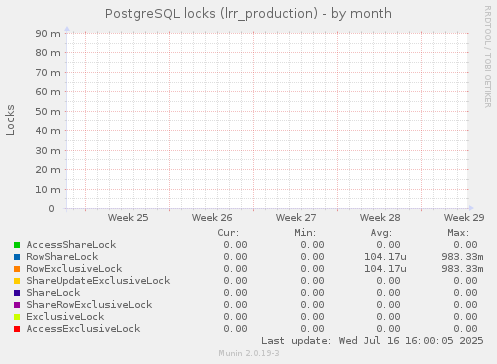
Task: Click AccessExclusiveLock Max value 0.00
Action: coord(465,329)
